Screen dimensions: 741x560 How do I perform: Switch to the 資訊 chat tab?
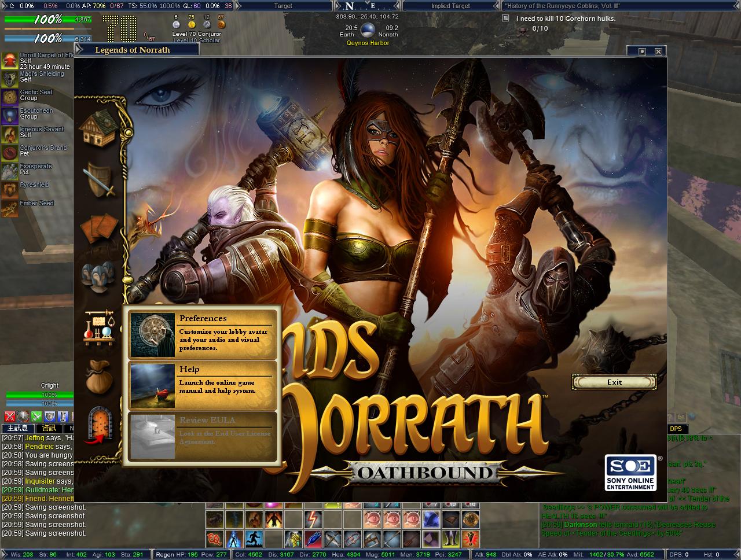point(50,428)
